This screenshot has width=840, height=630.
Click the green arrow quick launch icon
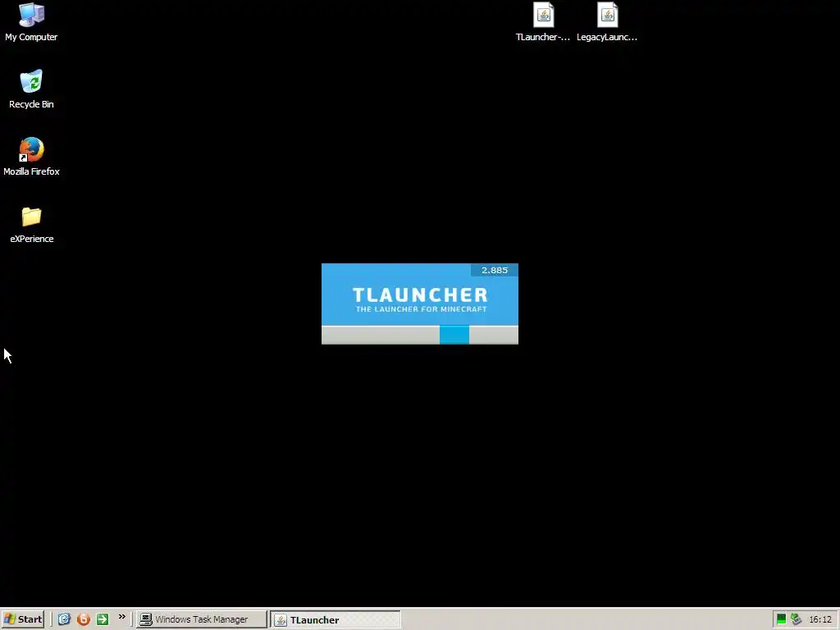103,619
